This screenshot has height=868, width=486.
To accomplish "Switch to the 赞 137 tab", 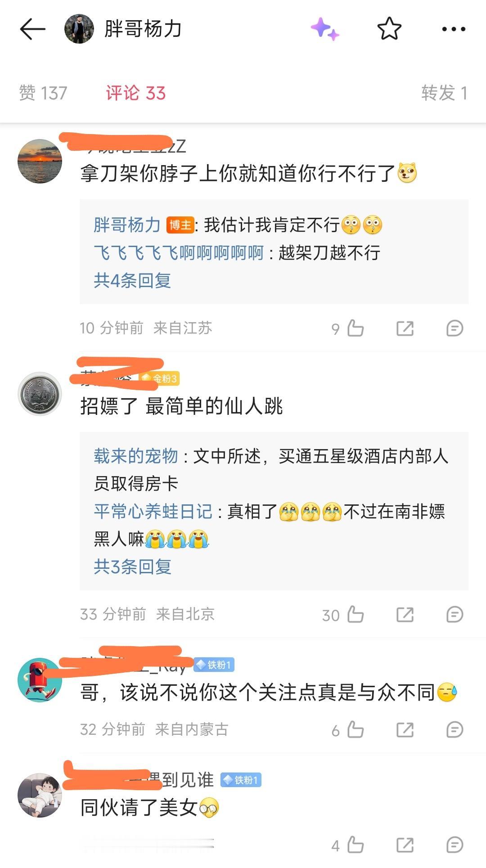I will (43, 93).
